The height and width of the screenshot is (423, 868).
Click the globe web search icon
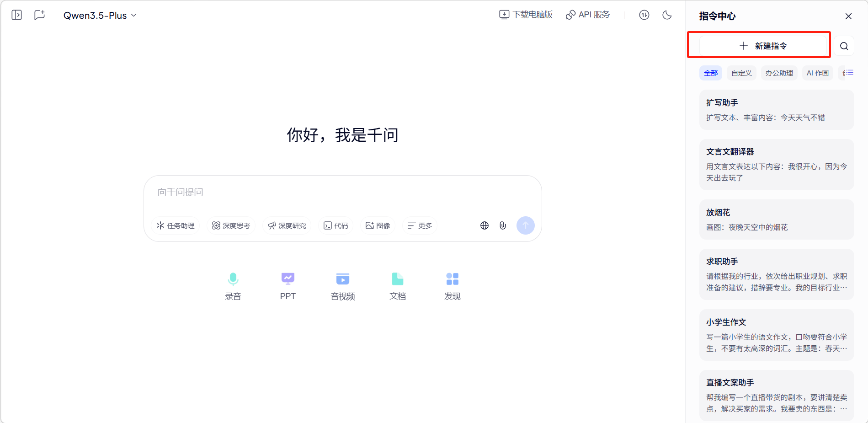[485, 225]
